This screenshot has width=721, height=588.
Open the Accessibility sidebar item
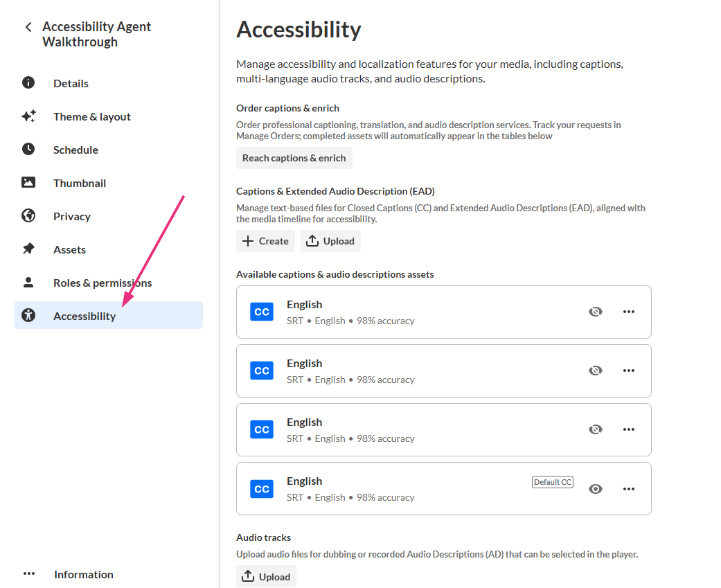click(84, 316)
